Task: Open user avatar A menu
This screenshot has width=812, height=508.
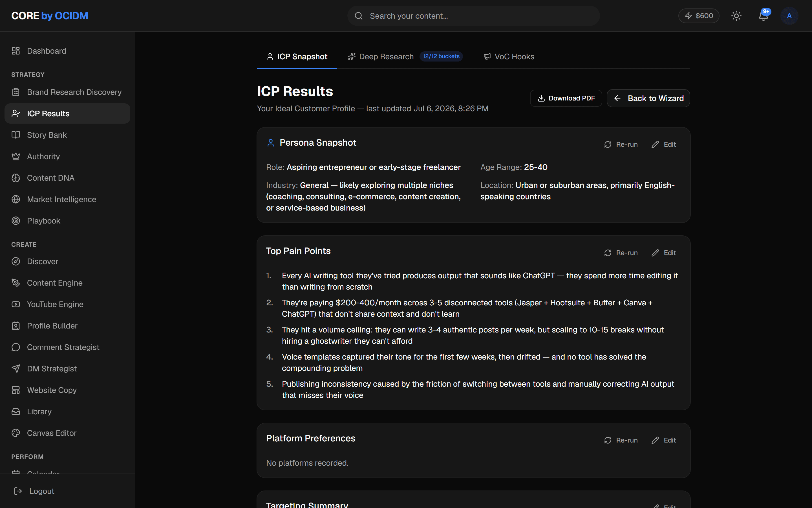Action: tap(789, 16)
